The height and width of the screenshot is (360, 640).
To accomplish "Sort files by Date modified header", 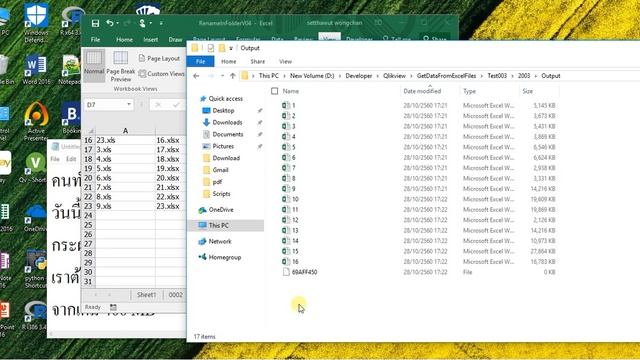I will [x=422, y=91].
